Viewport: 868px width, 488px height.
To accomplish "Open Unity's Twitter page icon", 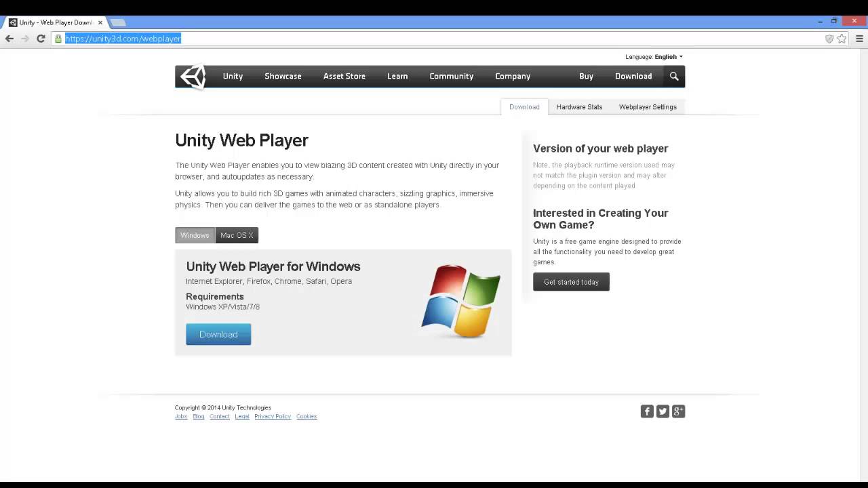I will pyautogui.click(x=663, y=411).
